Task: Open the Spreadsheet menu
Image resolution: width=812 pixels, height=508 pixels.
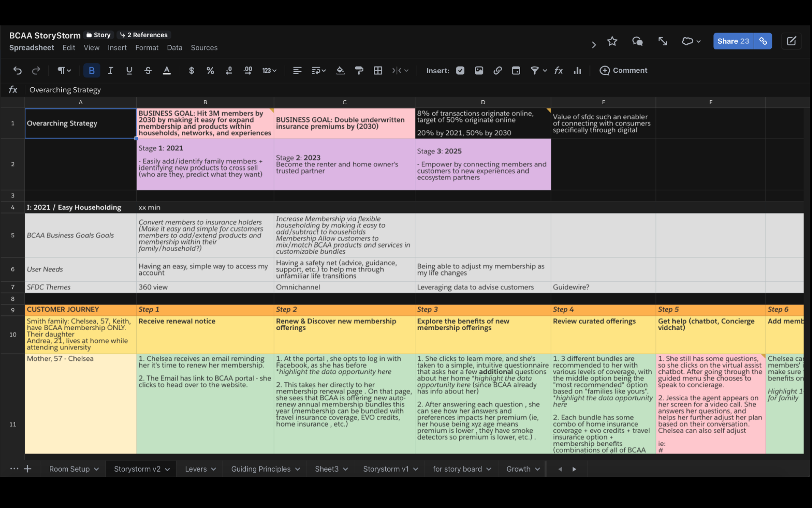Action: coord(32,48)
